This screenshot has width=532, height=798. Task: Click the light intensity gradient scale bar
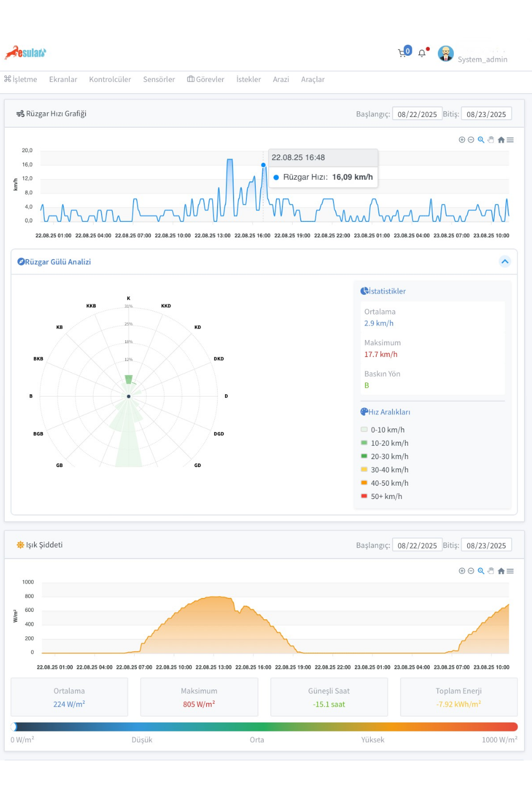click(x=264, y=727)
